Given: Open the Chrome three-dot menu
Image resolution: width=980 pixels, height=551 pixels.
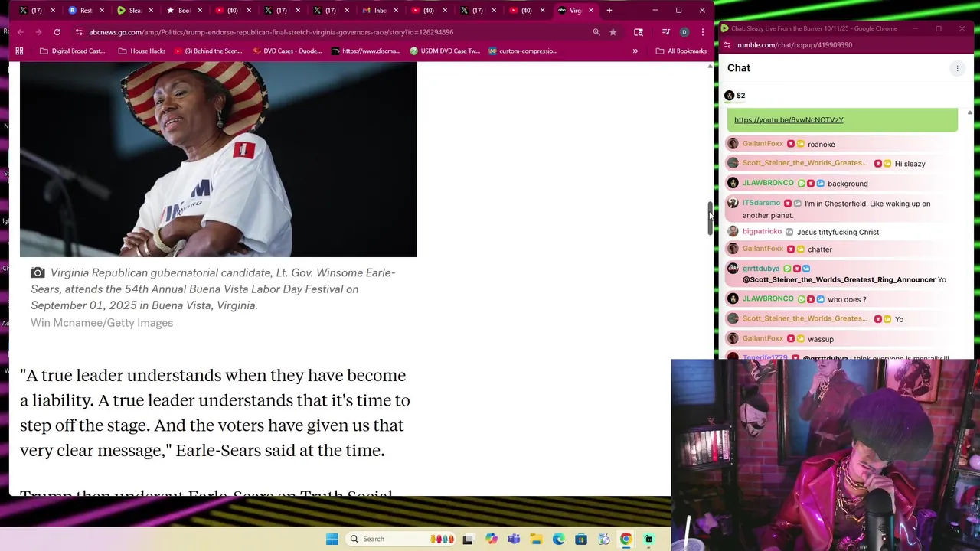Looking at the screenshot, I should [703, 32].
